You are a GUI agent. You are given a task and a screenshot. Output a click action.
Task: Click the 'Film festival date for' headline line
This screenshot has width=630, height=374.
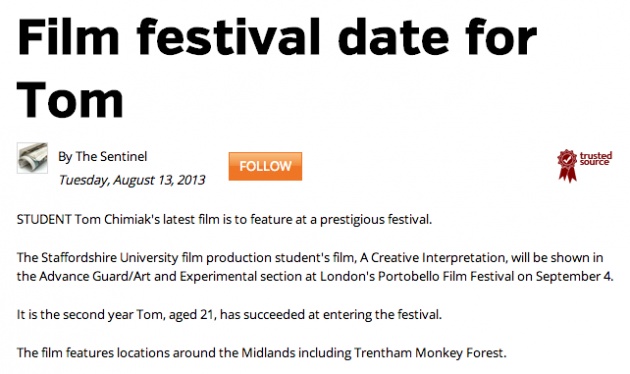(x=277, y=37)
